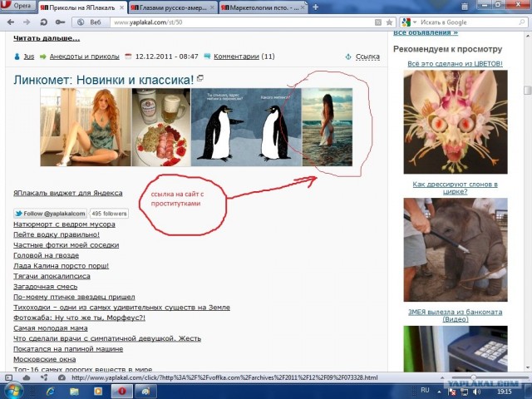Open Тихоходки удивительных существ link
Screen dimensions: 532x399
(121, 308)
